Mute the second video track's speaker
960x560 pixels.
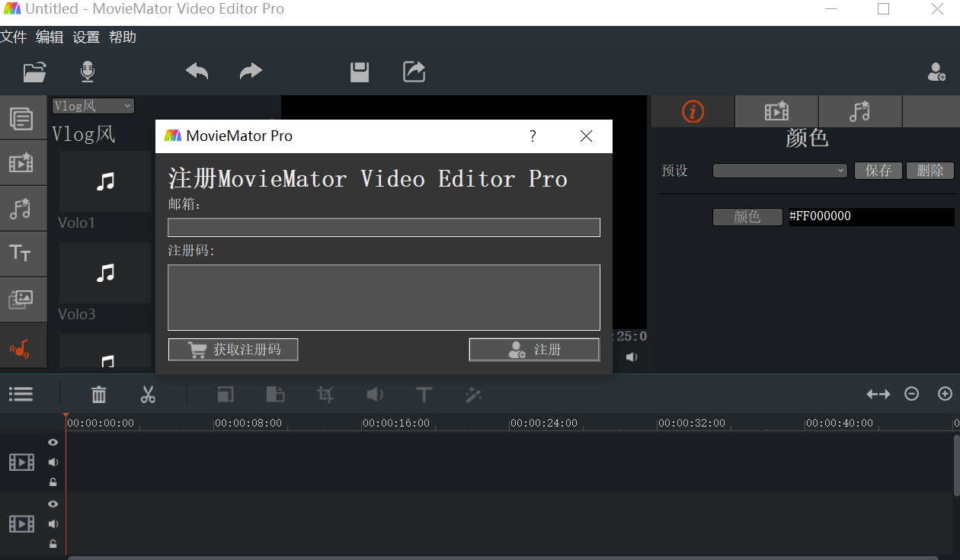click(x=53, y=524)
